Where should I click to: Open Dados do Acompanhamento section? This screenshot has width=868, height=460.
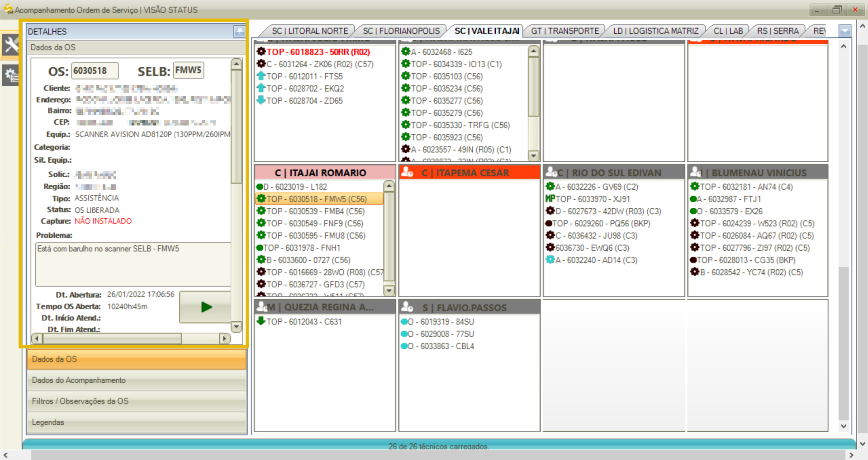136,380
